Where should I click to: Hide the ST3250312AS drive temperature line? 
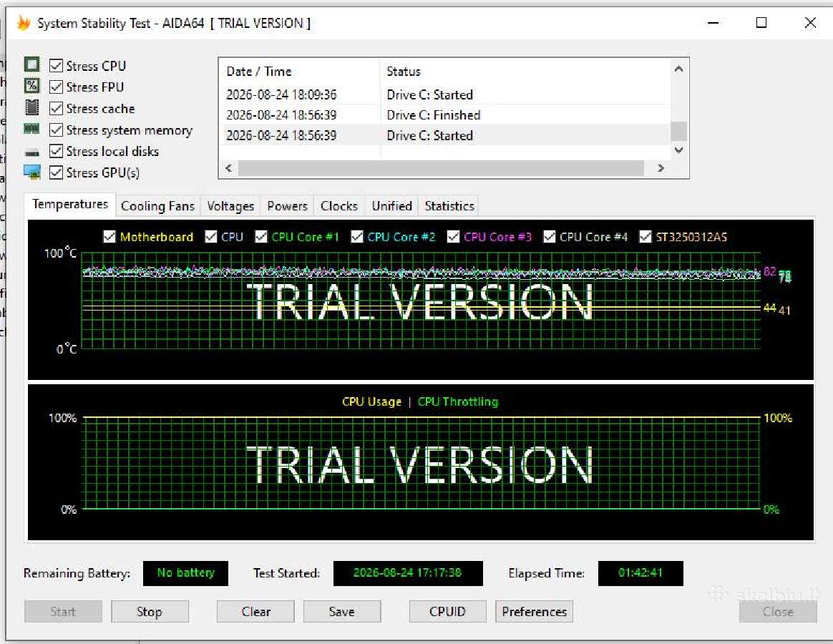pyautogui.click(x=645, y=236)
